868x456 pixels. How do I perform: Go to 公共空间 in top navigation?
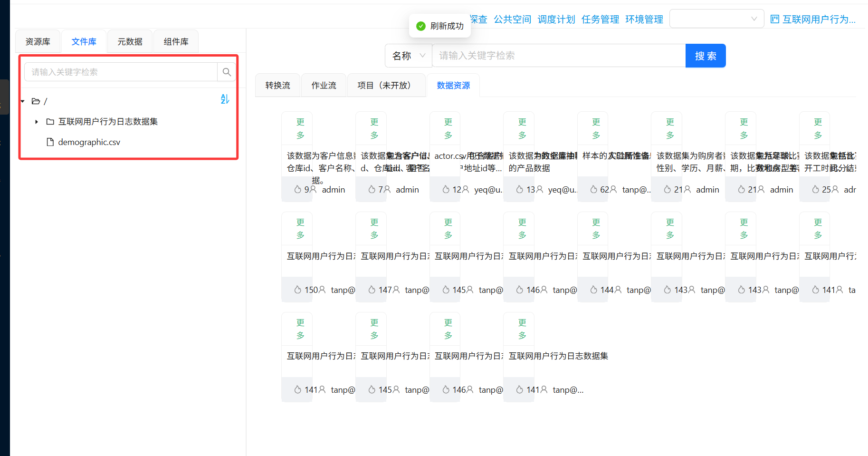coord(513,19)
